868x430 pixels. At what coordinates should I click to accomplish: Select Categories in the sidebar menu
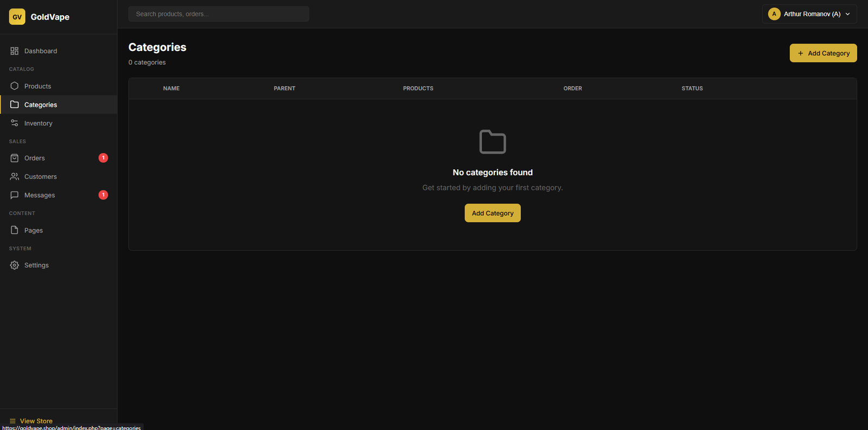coord(41,105)
